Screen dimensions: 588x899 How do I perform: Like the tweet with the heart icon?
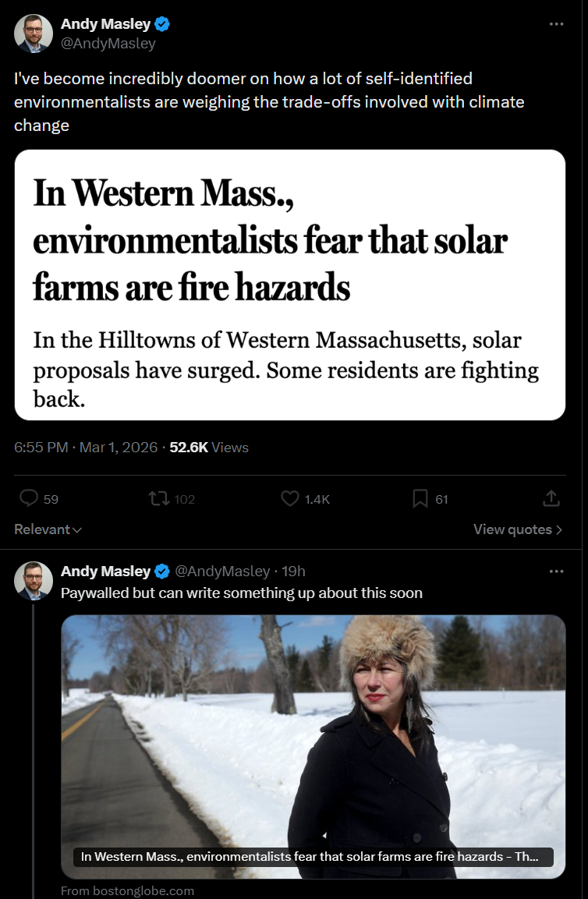pyautogui.click(x=290, y=498)
